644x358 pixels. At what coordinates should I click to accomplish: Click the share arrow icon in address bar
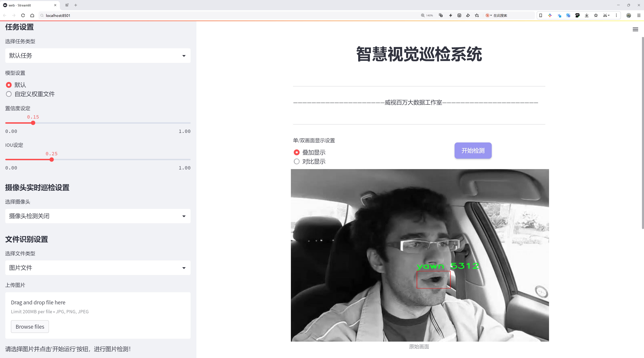point(468,15)
